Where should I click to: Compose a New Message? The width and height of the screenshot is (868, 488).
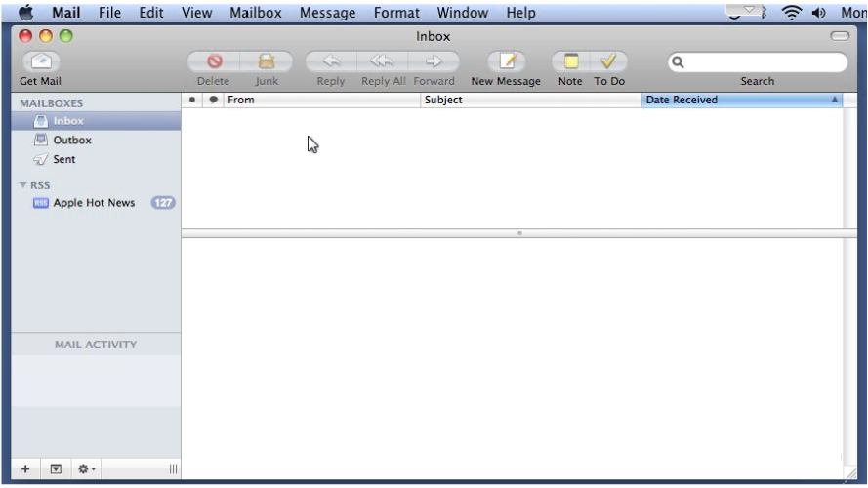pyautogui.click(x=506, y=61)
